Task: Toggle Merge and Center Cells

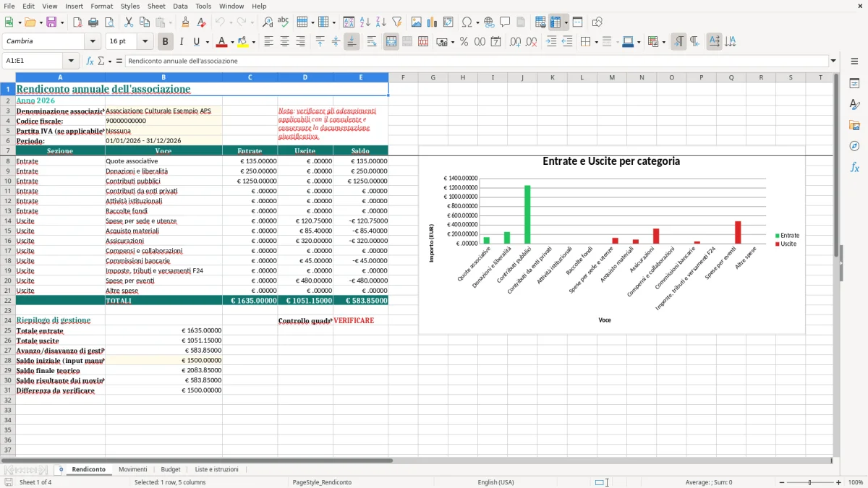Action: (391, 42)
